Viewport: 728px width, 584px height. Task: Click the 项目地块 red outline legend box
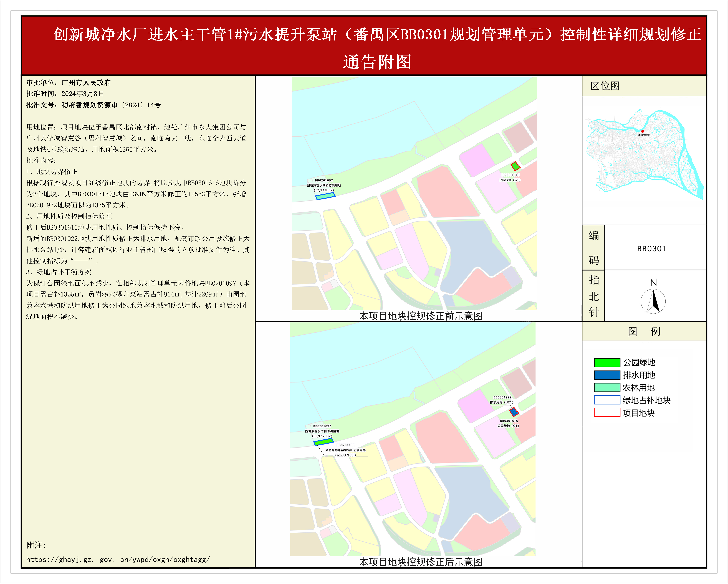607,413
